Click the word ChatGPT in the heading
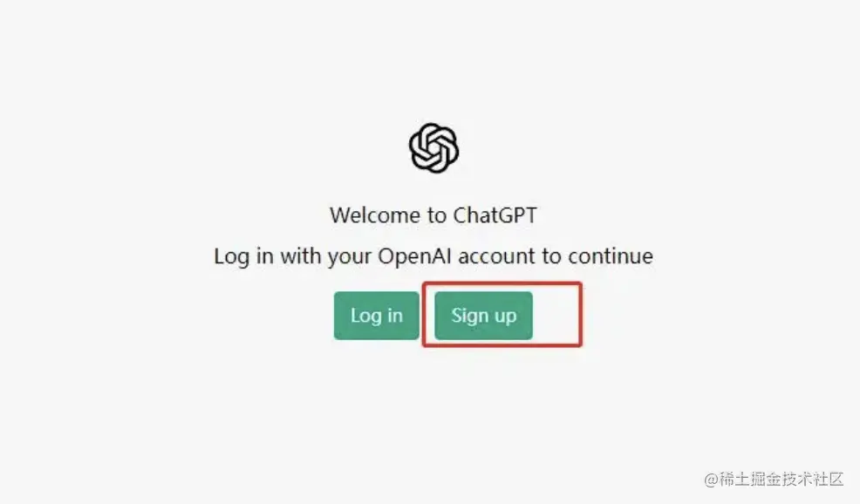Viewport: 860px width, 504px height. point(495,215)
